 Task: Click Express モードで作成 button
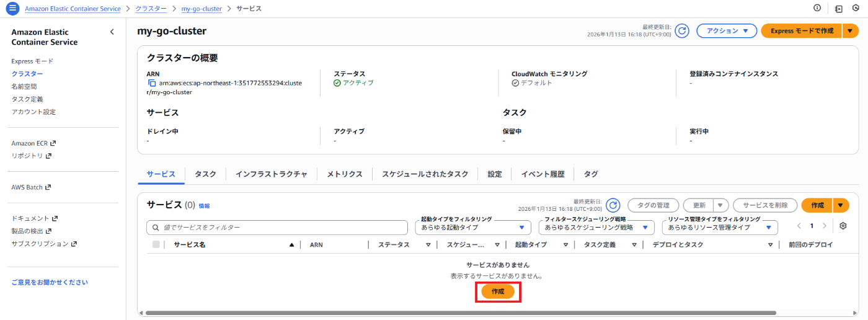click(802, 31)
